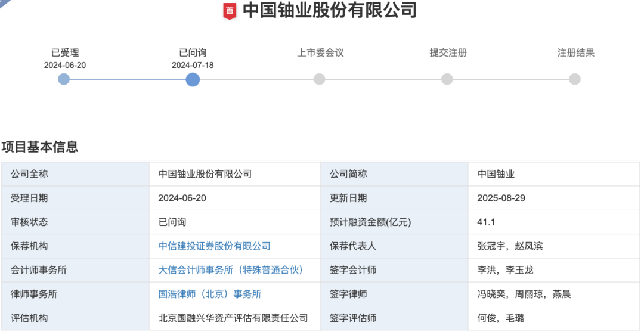
Task: Click the 更新日期 label cell
Action: [394, 198]
